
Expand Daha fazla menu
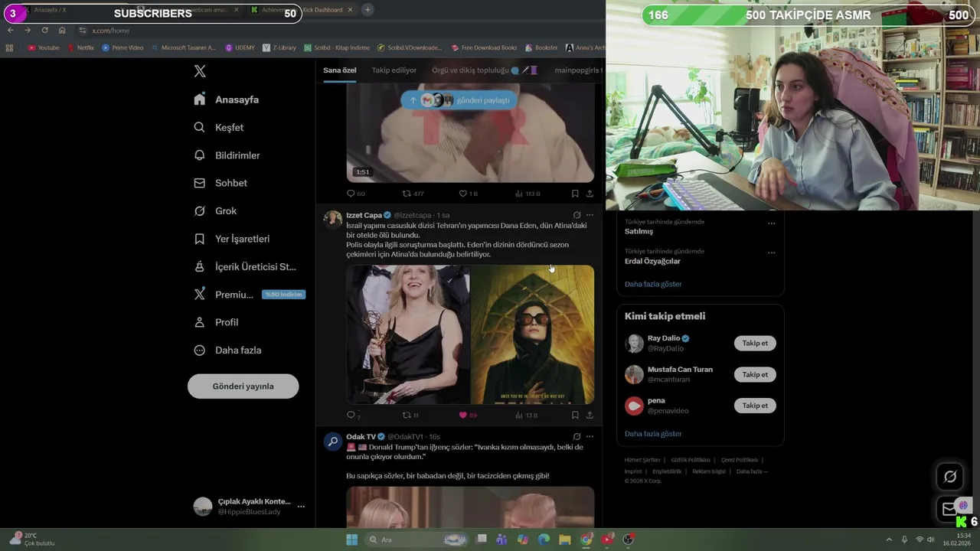[227, 350]
